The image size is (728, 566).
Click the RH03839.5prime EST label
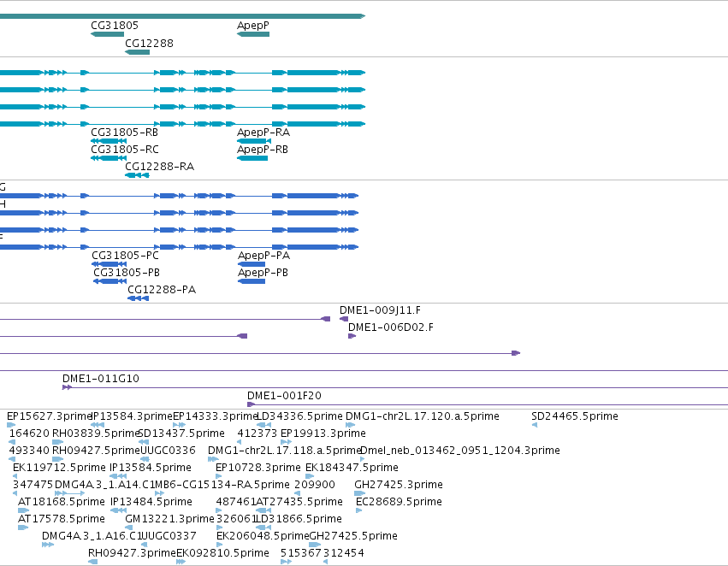pos(96,433)
